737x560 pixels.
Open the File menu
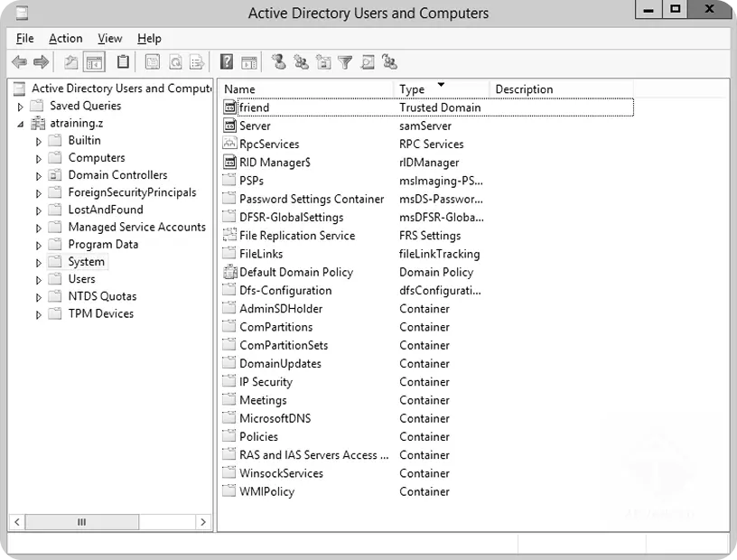[25, 38]
